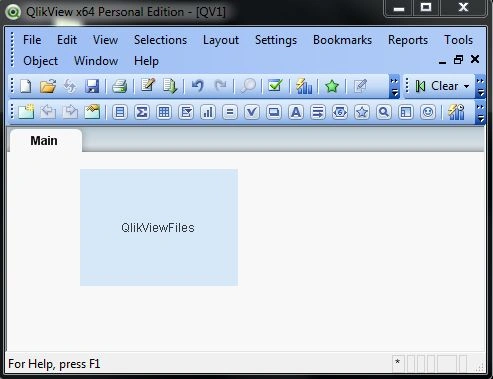Open Search with the magnifier icon
Screen dimensions: 493x379
tap(248, 86)
